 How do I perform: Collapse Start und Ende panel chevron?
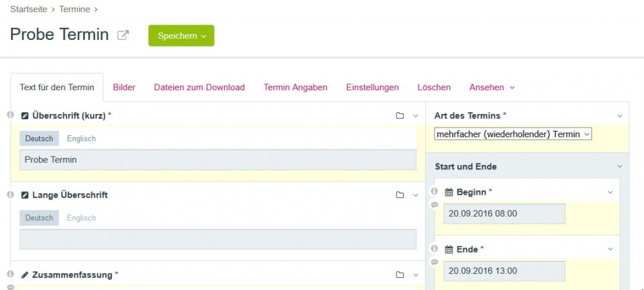(x=620, y=166)
